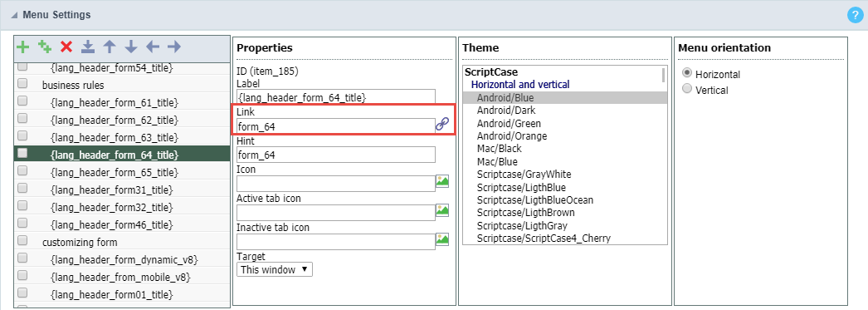The width and height of the screenshot is (868, 310).
Task: Select lang_header_form32_title menu item
Action: tap(112, 207)
